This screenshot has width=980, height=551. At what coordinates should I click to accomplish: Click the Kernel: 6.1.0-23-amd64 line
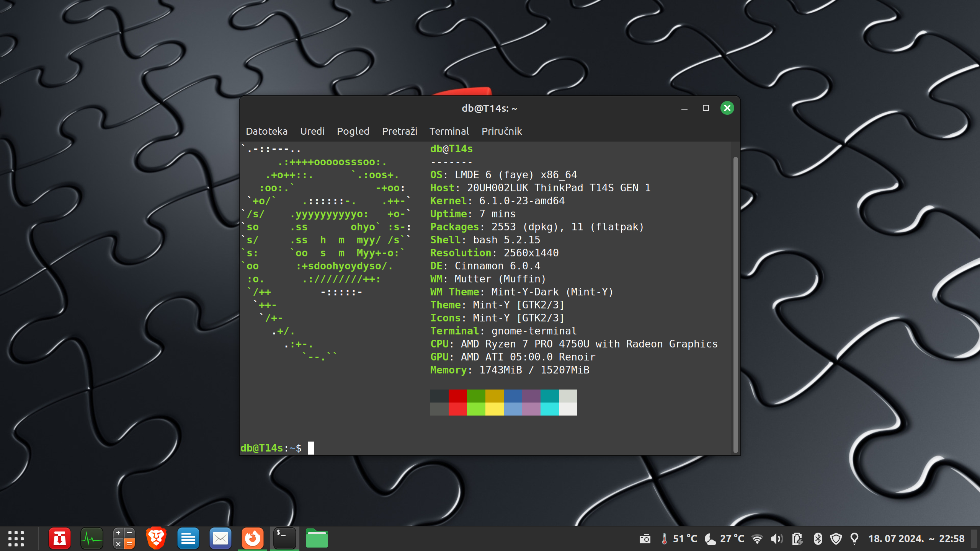click(497, 201)
